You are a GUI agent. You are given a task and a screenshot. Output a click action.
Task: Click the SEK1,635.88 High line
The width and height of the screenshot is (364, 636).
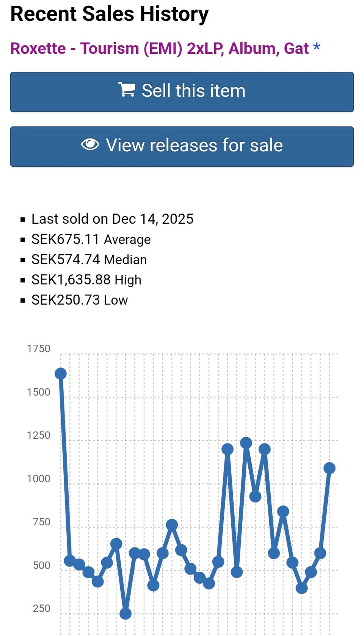point(86,280)
